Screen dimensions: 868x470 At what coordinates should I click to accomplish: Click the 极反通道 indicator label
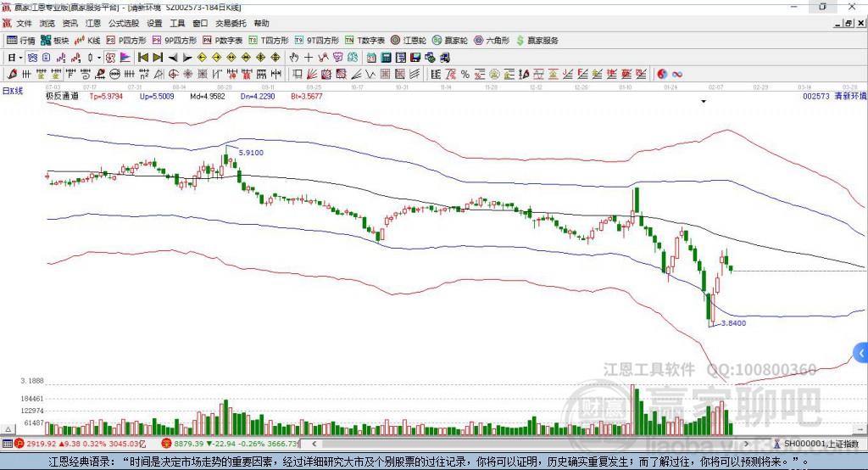[x=62, y=96]
